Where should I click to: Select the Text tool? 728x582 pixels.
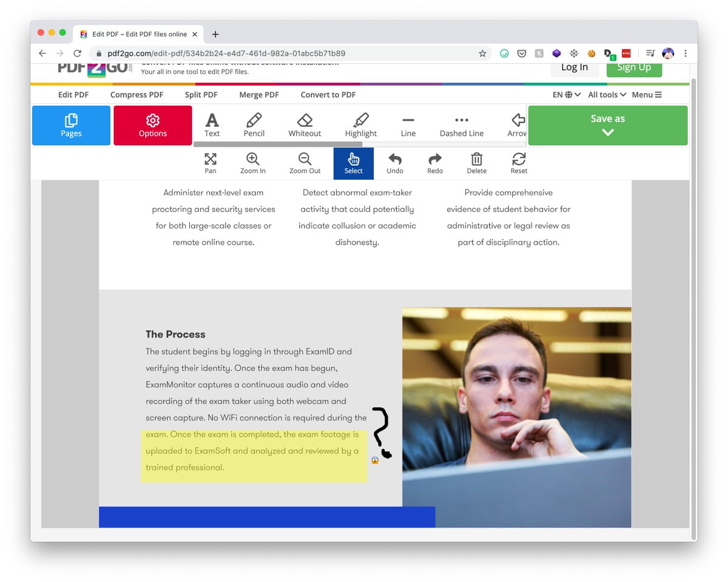(x=212, y=126)
